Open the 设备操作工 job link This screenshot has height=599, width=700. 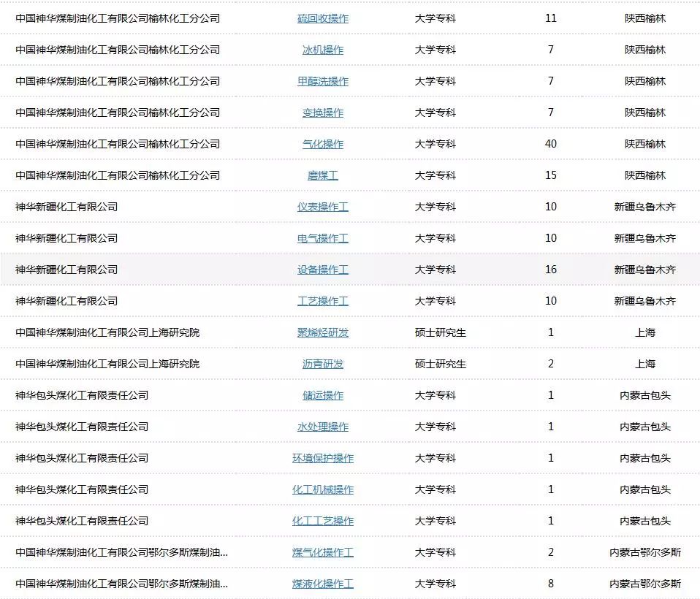[x=323, y=270]
